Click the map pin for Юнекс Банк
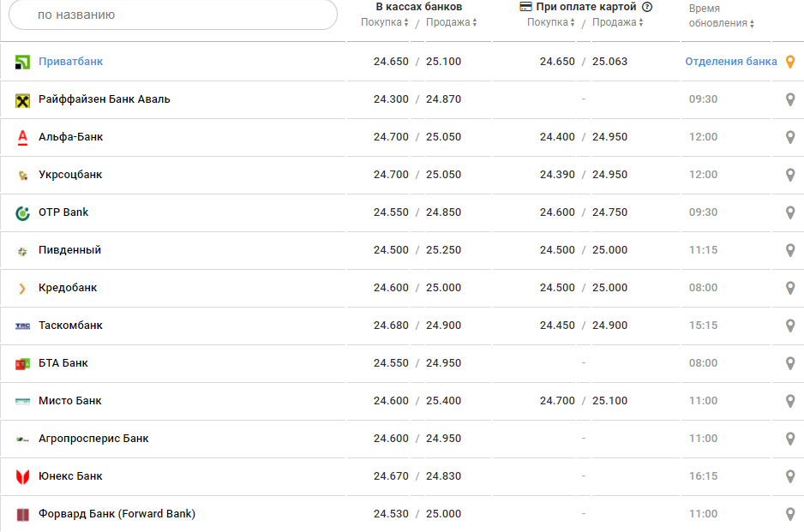 point(790,476)
